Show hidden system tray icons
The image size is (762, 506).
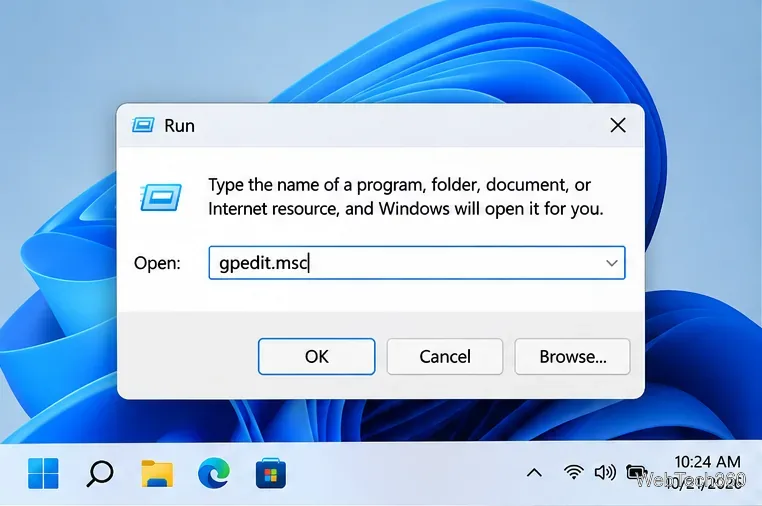535,472
